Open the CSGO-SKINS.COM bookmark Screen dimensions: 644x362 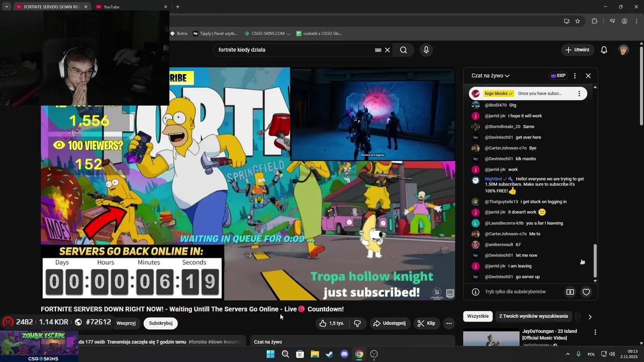click(x=268, y=34)
